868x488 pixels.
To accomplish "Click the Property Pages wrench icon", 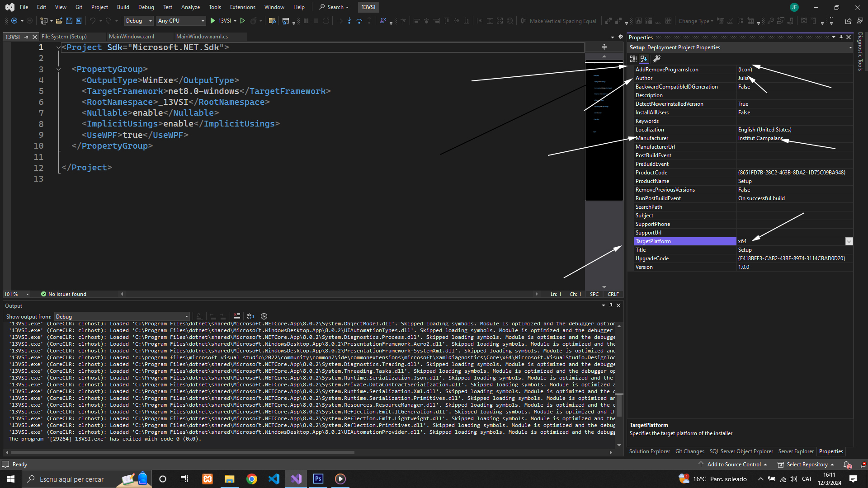I will click(657, 58).
